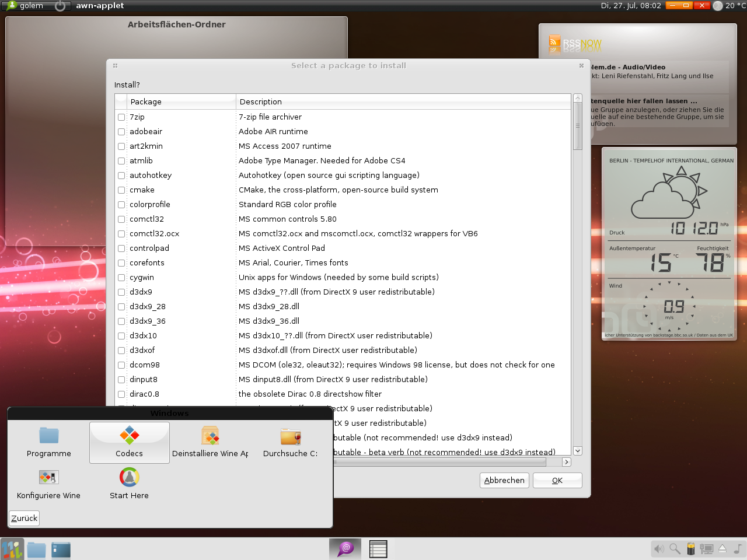
Task: Click the volume speaker tray icon
Action: click(x=659, y=548)
